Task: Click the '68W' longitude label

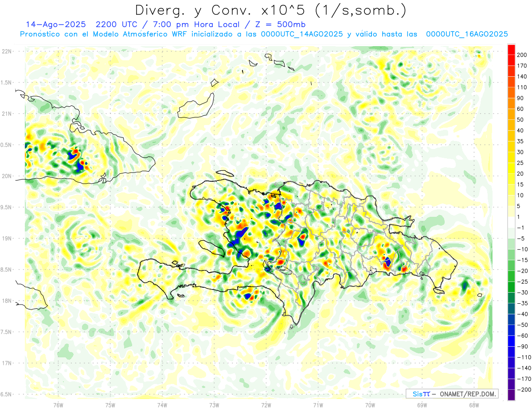Action: click(x=473, y=404)
